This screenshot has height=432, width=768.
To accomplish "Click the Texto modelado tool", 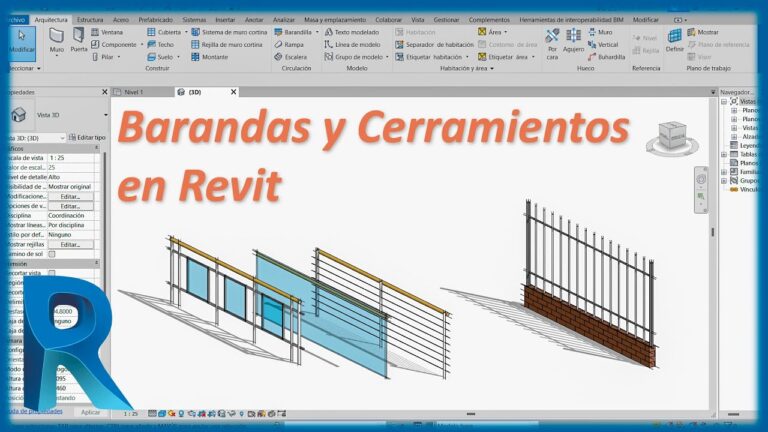I will tap(352, 32).
